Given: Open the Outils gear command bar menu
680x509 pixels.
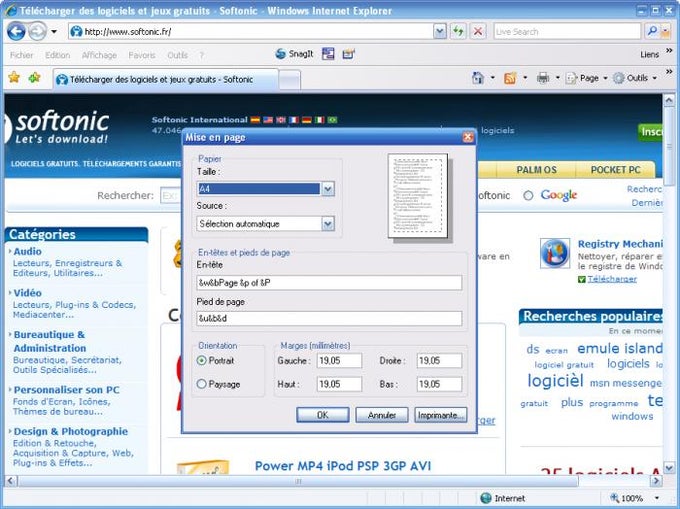Looking at the screenshot, I should (635, 78).
